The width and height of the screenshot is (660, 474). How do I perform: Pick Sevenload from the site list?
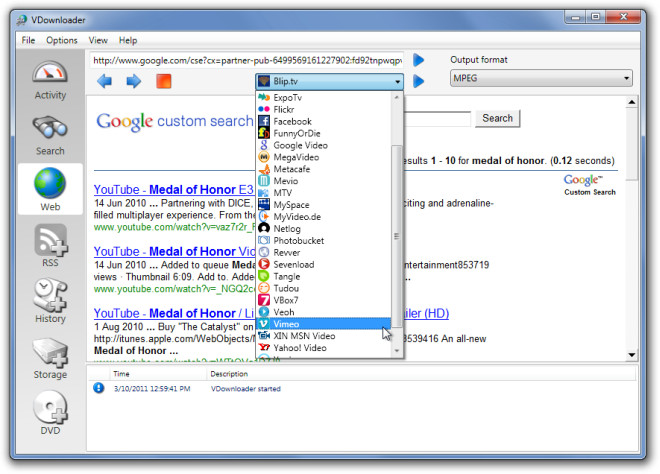[x=324, y=264]
